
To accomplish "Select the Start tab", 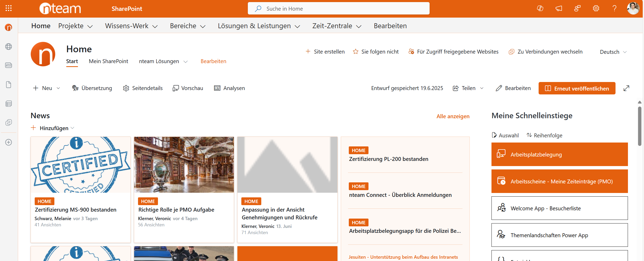I will (72, 61).
